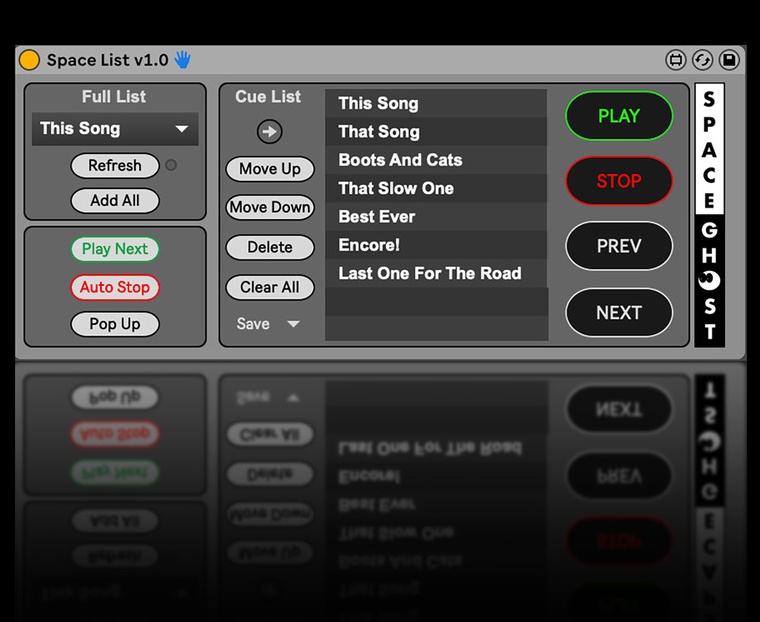Click the save preset disk icon

pos(729,60)
